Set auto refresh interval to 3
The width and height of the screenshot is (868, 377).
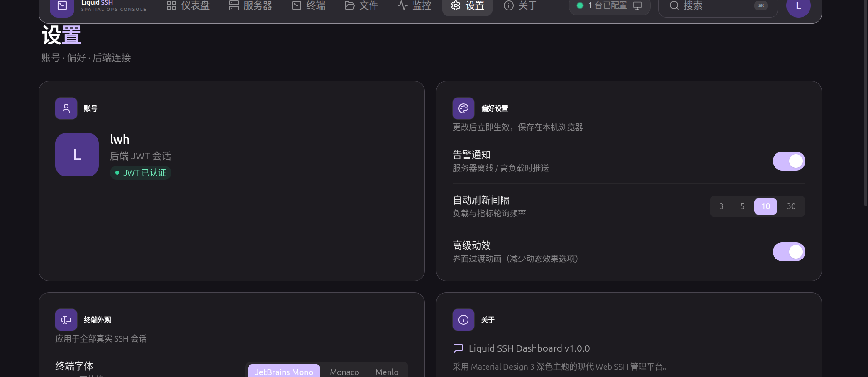pos(722,206)
